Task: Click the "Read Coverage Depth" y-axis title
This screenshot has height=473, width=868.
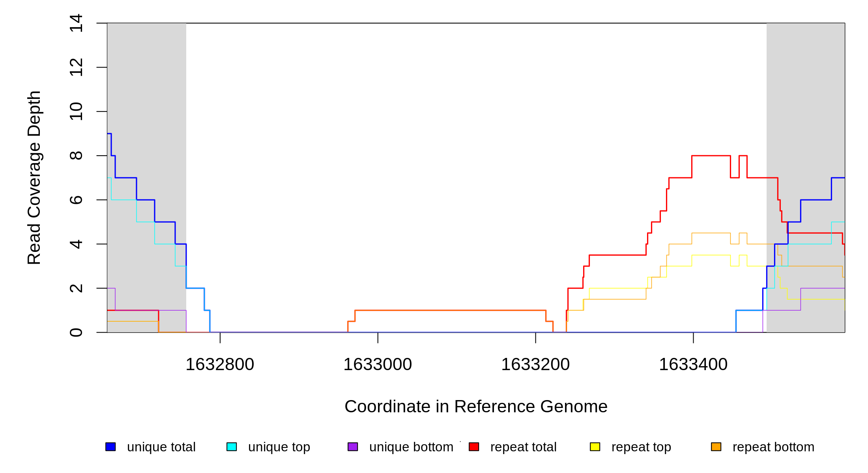Action: [x=34, y=177]
